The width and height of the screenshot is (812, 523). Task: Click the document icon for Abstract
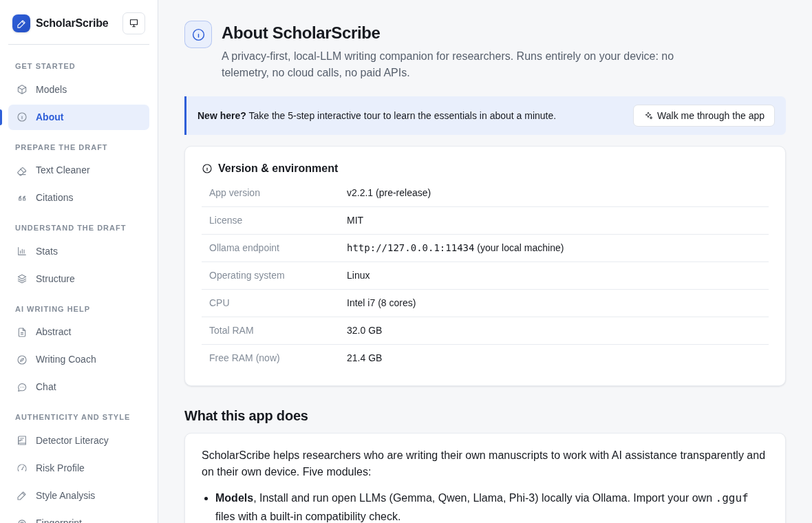pyautogui.click(x=22, y=332)
